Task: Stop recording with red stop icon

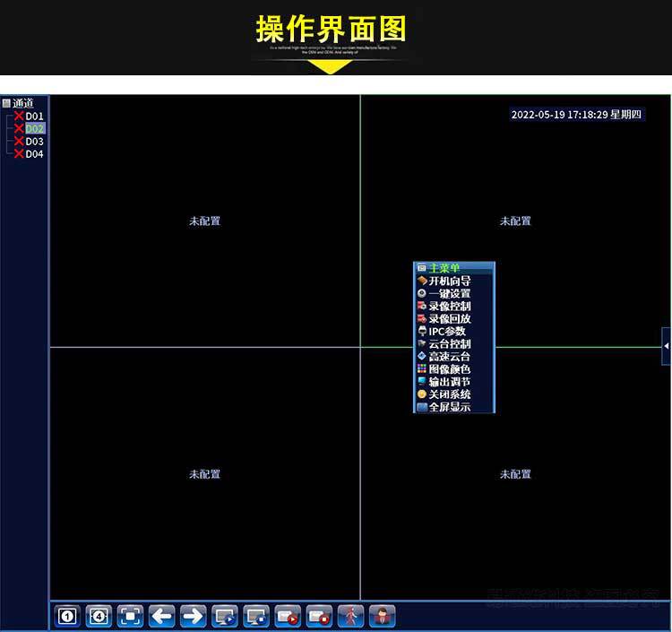Action: [319, 616]
